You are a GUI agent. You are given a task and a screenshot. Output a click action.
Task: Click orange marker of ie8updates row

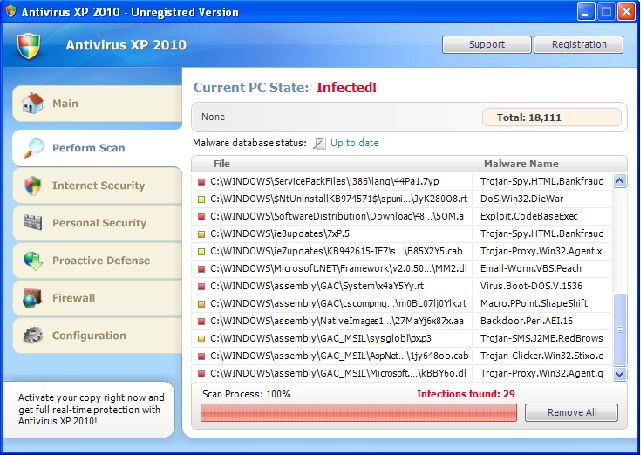click(x=201, y=235)
